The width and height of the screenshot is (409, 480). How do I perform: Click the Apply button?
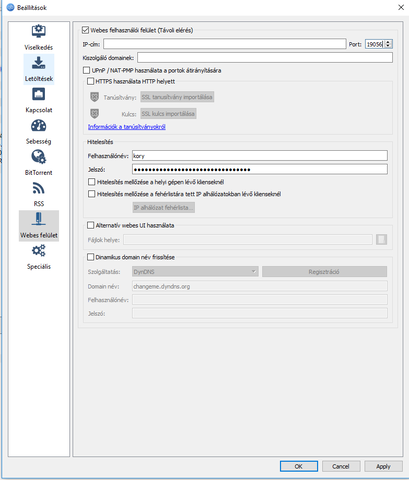pos(383,466)
